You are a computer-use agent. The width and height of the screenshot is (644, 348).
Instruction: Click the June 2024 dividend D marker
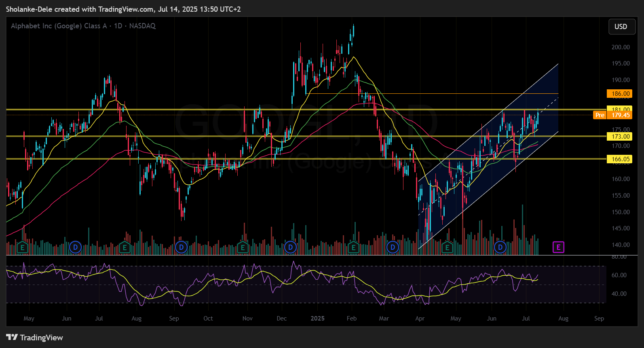click(75, 247)
